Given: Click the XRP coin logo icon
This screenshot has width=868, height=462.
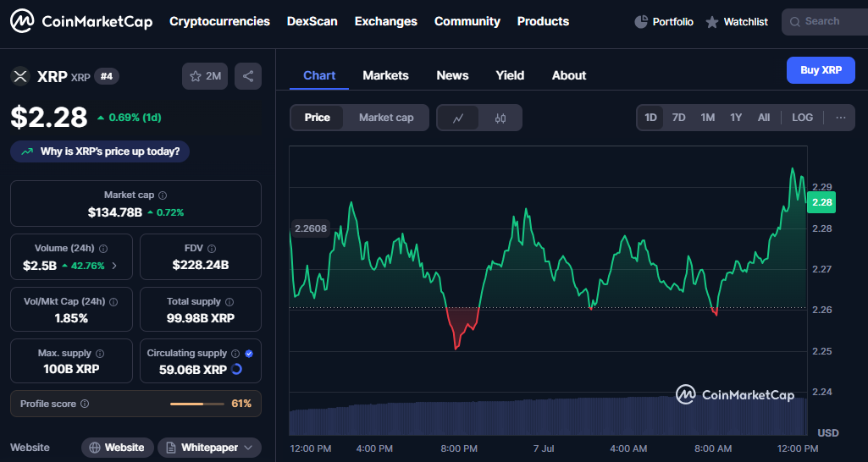Looking at the screenshot, I should point(20,76).
